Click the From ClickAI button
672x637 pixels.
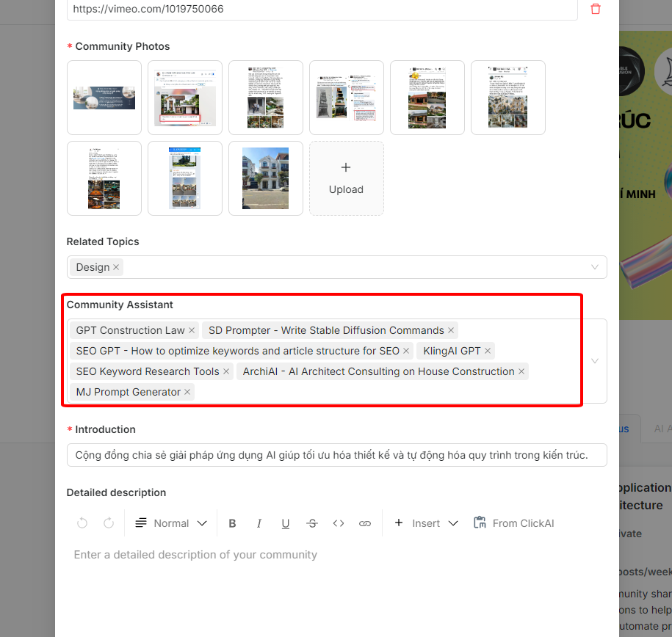(x=513, y=523)
